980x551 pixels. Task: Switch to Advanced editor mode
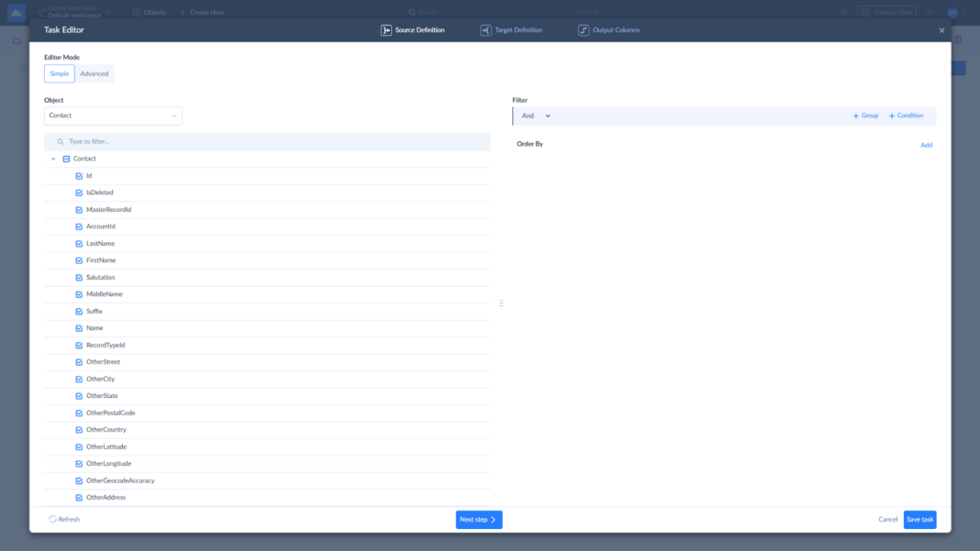95,73
